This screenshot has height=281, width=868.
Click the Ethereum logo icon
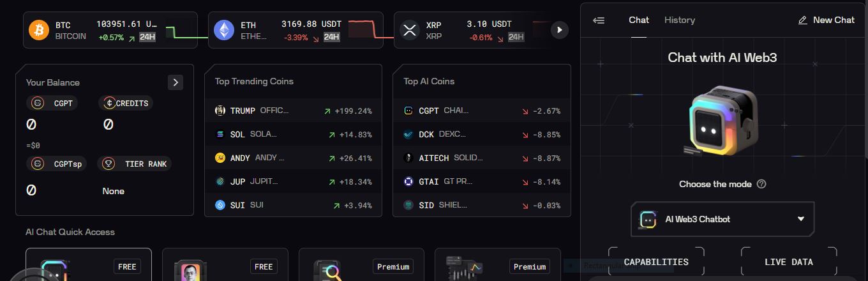pyautogui.click(x=224, y=30)
